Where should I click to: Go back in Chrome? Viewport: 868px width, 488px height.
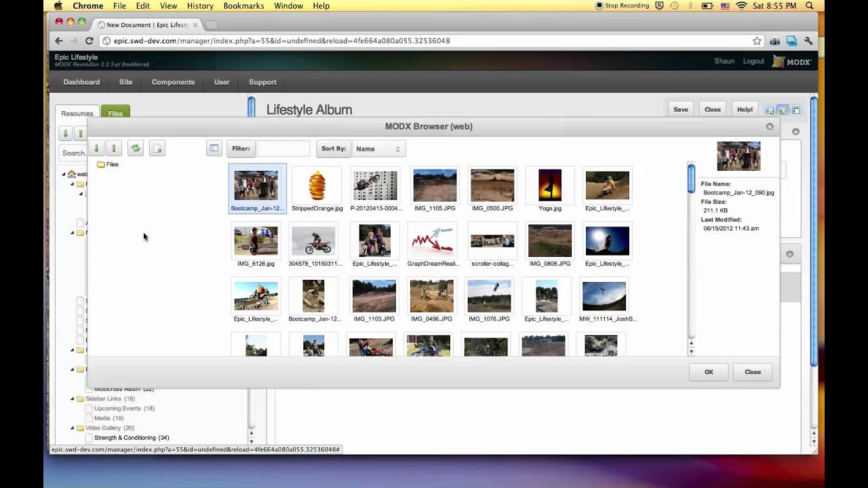click(59, 41)
